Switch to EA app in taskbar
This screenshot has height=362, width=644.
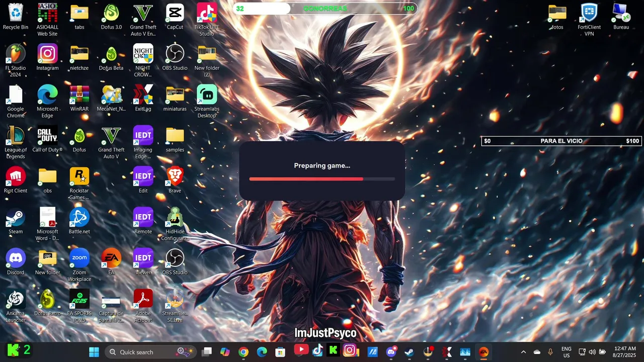[484, 352]
